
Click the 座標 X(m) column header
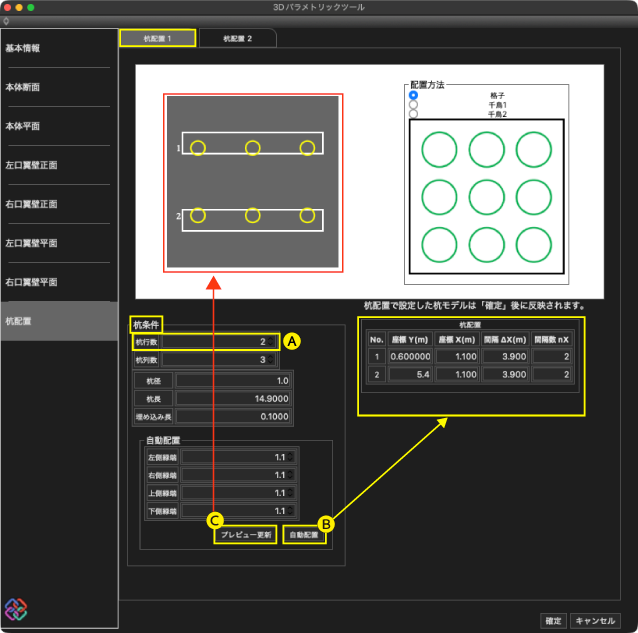pyautogui.click(x=457, y=339)
